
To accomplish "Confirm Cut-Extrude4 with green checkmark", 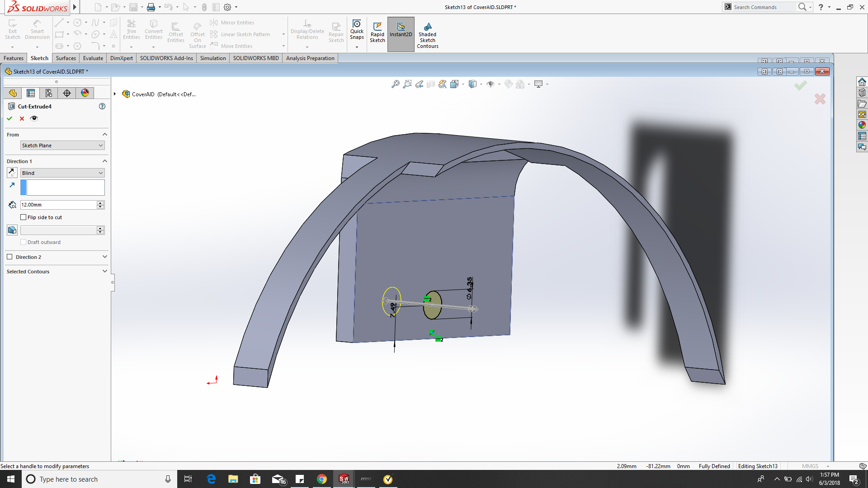I will 9,118.
